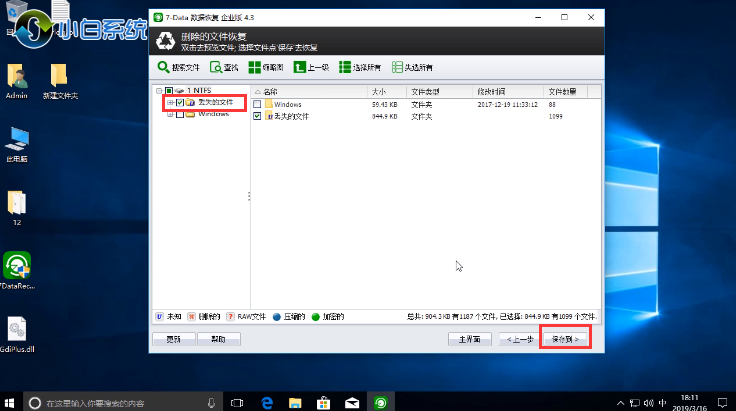The height and width of the screenshot is (411, 736).
Task: Launch Edge from the taskbar
Action: pos(267,403)
